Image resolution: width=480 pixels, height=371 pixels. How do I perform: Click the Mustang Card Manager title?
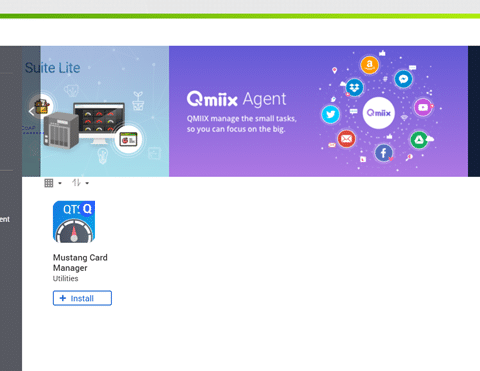click(80, 263)
